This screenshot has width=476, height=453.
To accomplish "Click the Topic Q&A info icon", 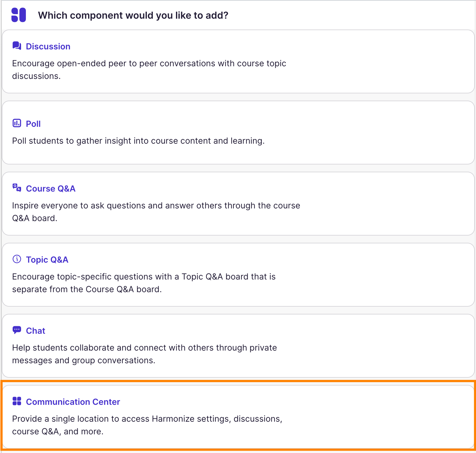I will click(17, 259).
